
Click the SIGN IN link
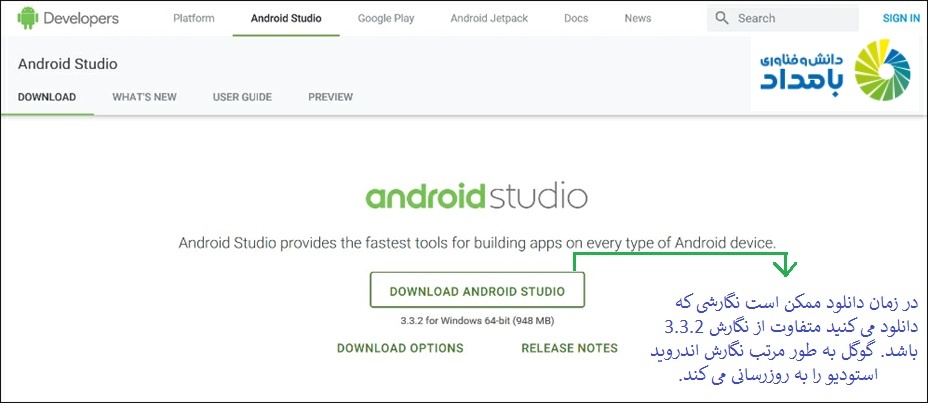click(901, 18)
